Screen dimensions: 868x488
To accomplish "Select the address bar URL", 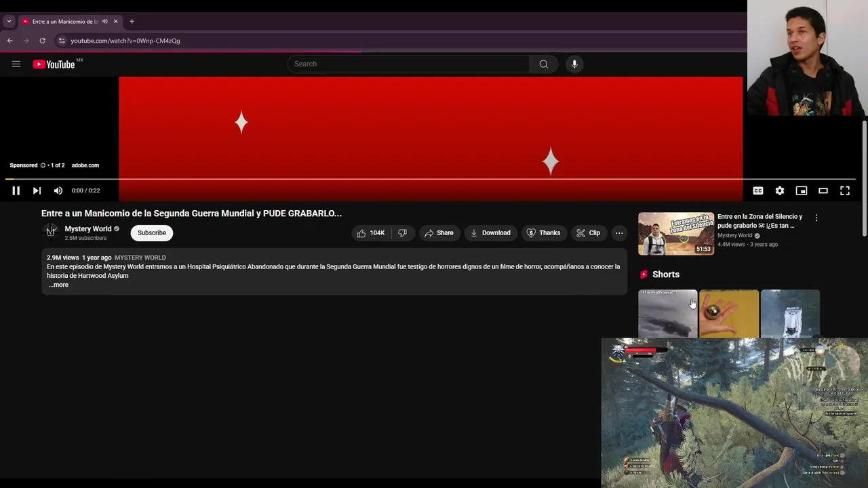I will [x=125, y=41].
